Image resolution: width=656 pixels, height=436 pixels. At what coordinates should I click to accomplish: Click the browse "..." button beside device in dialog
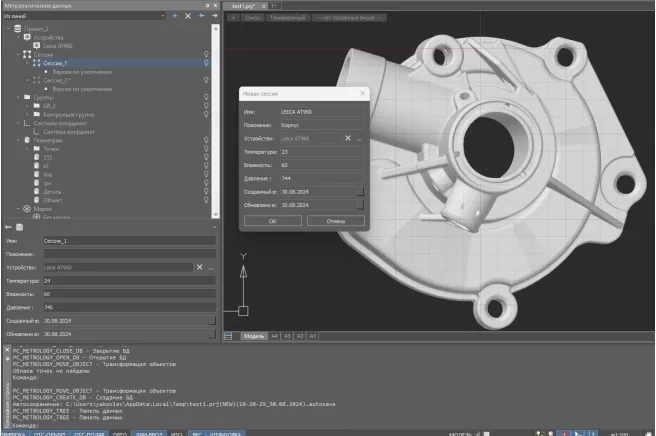[359, 138]
